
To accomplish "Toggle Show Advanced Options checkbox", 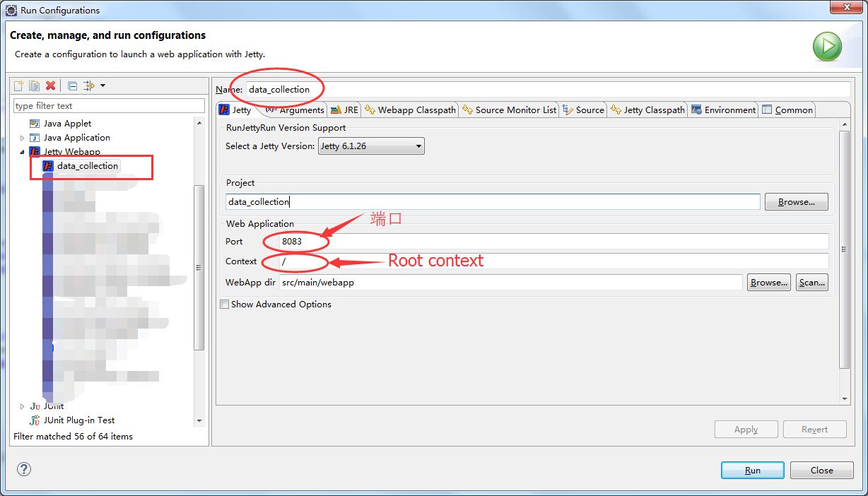I will (224, 305).
